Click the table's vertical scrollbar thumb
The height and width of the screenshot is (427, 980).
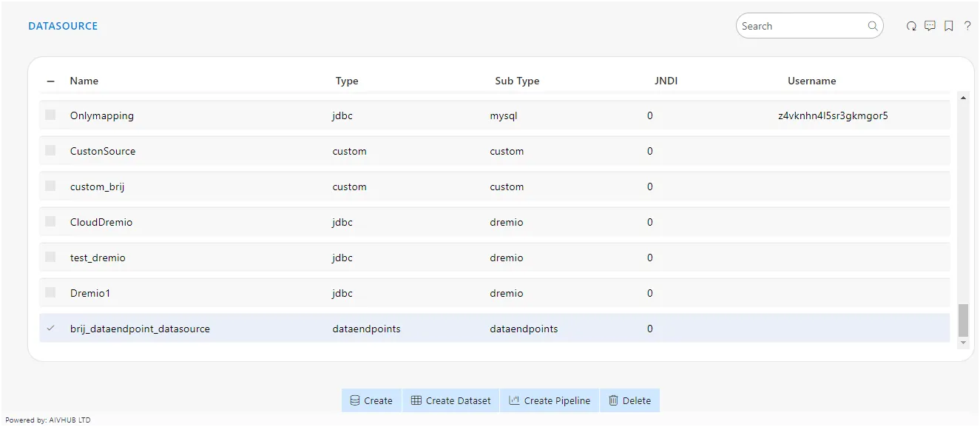963,320
